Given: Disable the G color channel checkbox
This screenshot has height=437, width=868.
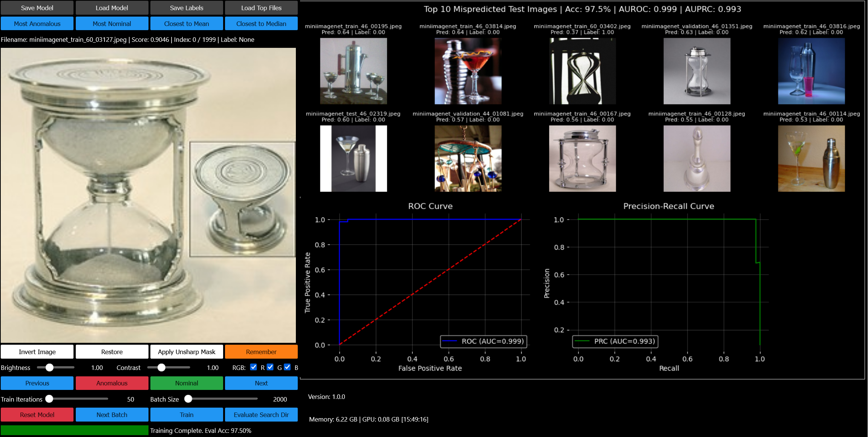Looking at the screenshot, I should [270, 367].
